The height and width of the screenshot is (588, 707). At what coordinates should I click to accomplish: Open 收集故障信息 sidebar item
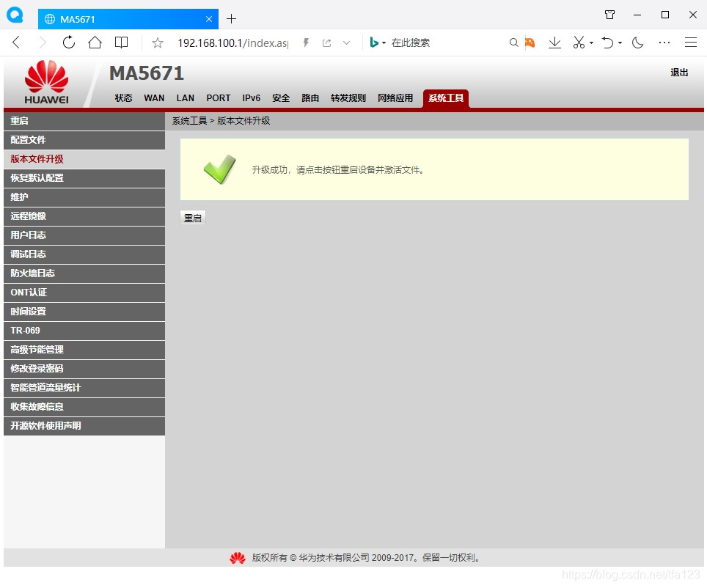84,407
